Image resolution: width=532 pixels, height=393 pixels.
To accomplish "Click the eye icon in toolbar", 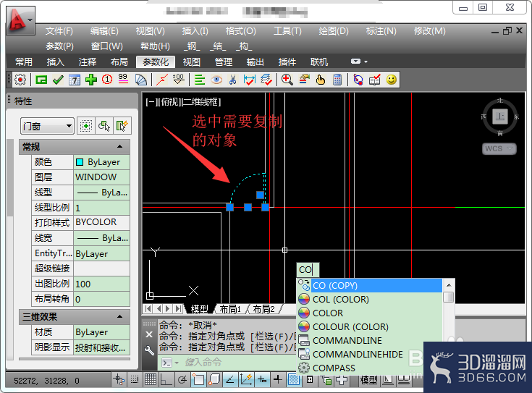I will pos(216,80).
